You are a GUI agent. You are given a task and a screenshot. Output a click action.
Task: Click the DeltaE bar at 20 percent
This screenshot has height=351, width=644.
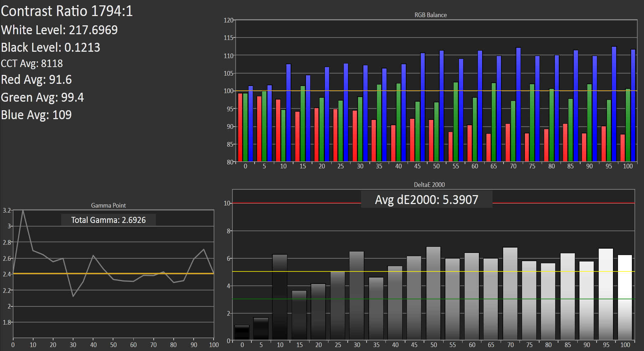(318, 312)
